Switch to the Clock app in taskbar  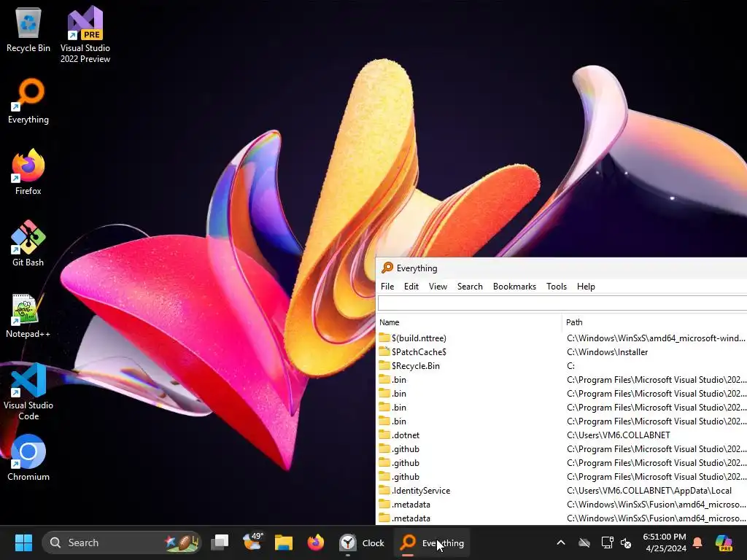click(361, 542)
